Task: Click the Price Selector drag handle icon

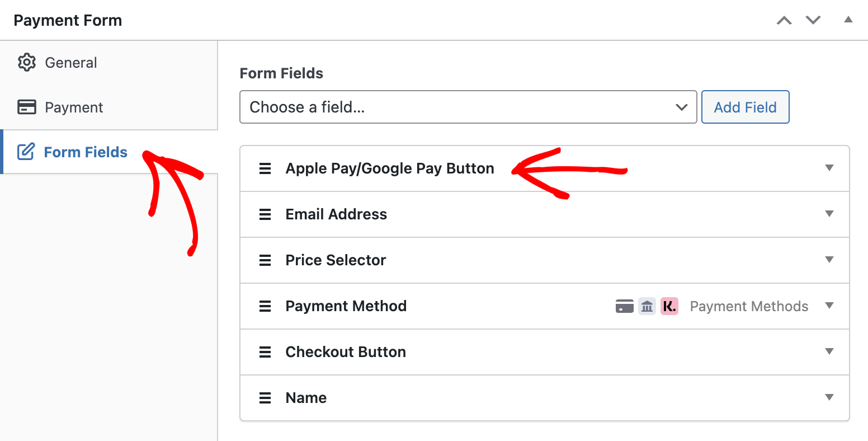Action: click(x=265, y=260)
